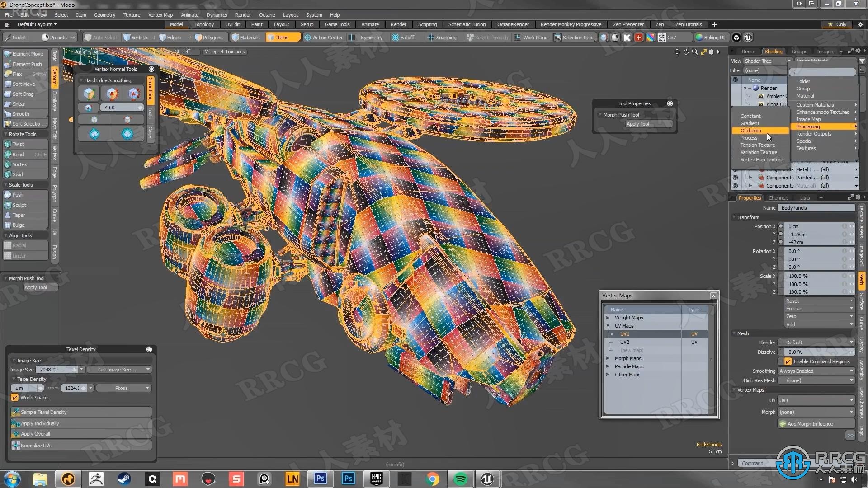Click Normalize UVs button
Screen dimensions: 868x488
(x=81, y=446)
